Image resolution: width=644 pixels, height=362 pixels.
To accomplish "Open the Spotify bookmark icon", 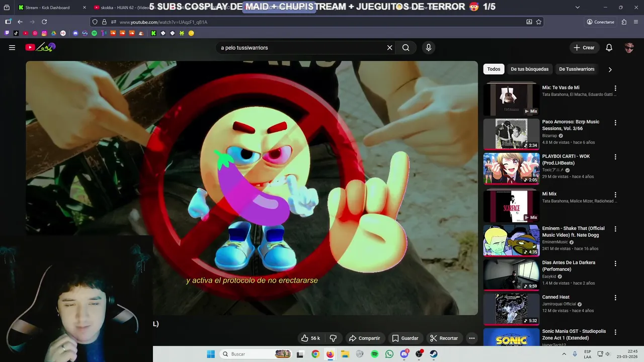I will (94, 33).
